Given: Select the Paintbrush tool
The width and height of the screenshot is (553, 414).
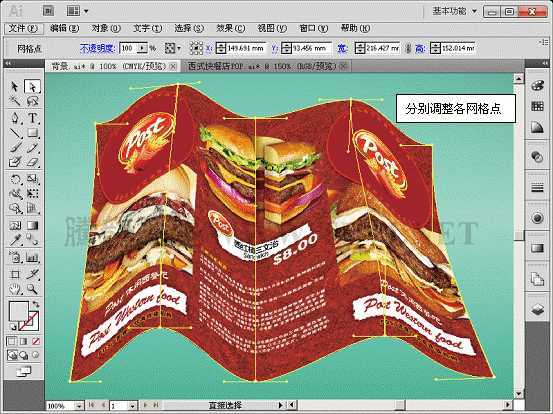Looking at the screenshot, I should 15,148.
